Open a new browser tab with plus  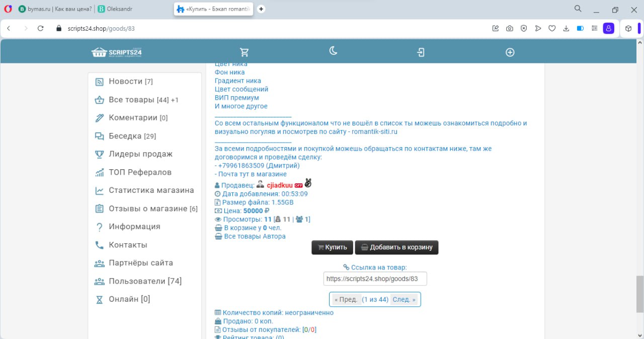pos(261,9)
